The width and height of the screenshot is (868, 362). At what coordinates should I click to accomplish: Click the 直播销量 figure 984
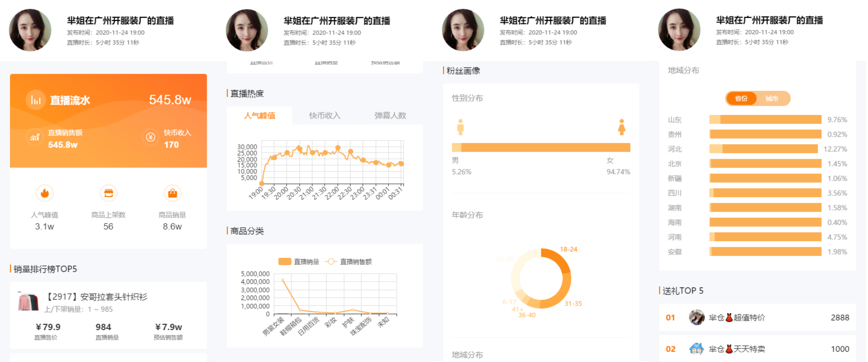pyautogui.click(x=103, y=327)
